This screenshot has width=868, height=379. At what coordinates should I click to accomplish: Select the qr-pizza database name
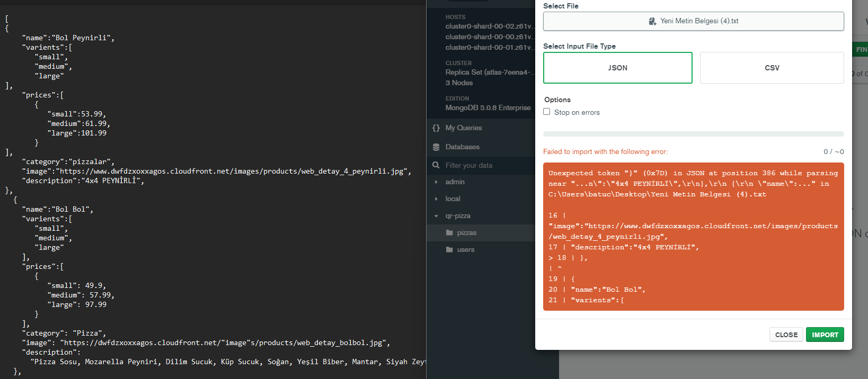coord(458,215)
